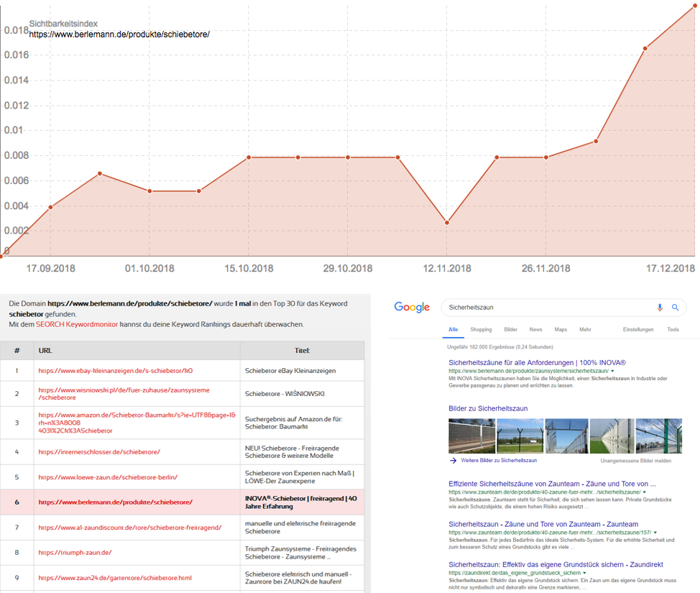Switch to the News tab
This screenshot has width=700, height=593.
coord(535,329)
